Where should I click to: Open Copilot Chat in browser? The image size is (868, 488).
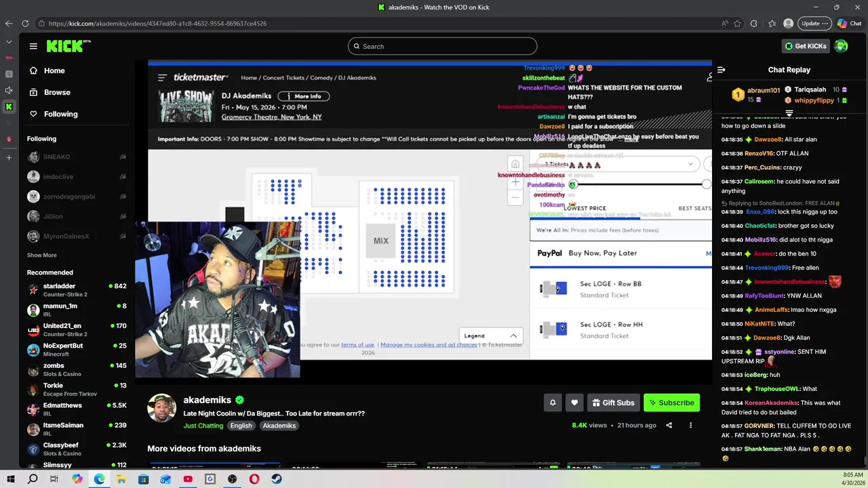pyautogui.click(x=849, y=23)
